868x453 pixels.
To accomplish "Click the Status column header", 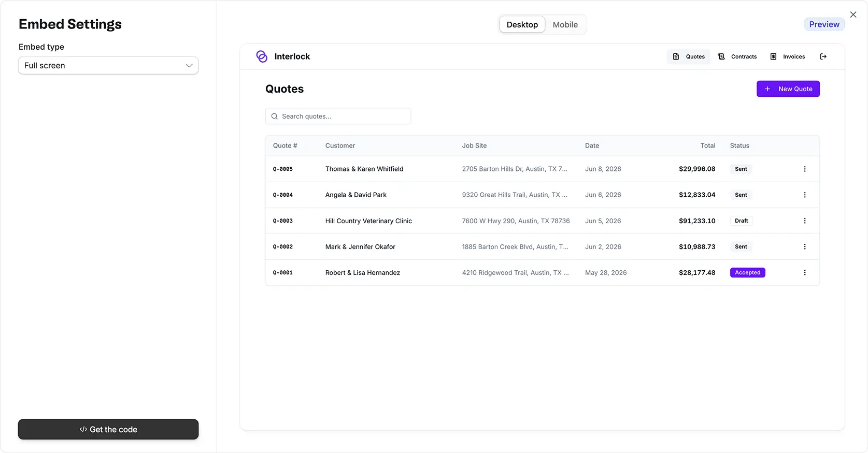I will [739, 145].
